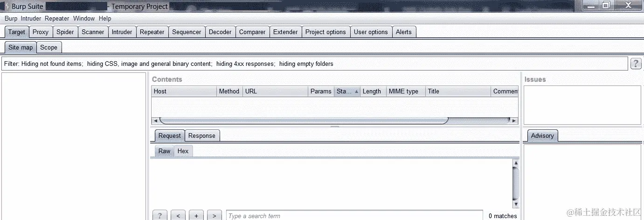
Task: Click the search term input field
Action: (x=354, y=215)
